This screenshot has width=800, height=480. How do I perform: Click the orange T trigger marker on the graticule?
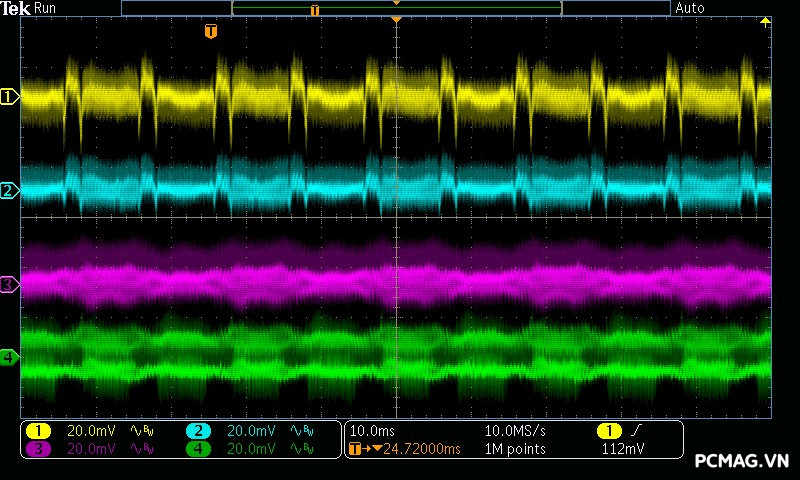point(210,32)
